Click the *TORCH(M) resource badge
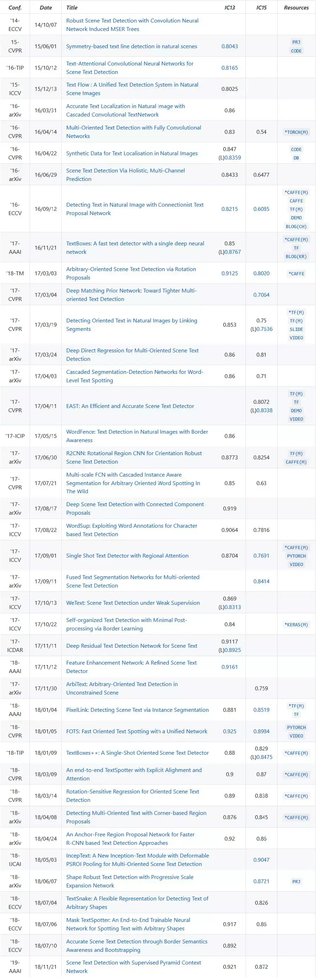The height and width of the screenshot is (980, 317). tap(296, 132)
